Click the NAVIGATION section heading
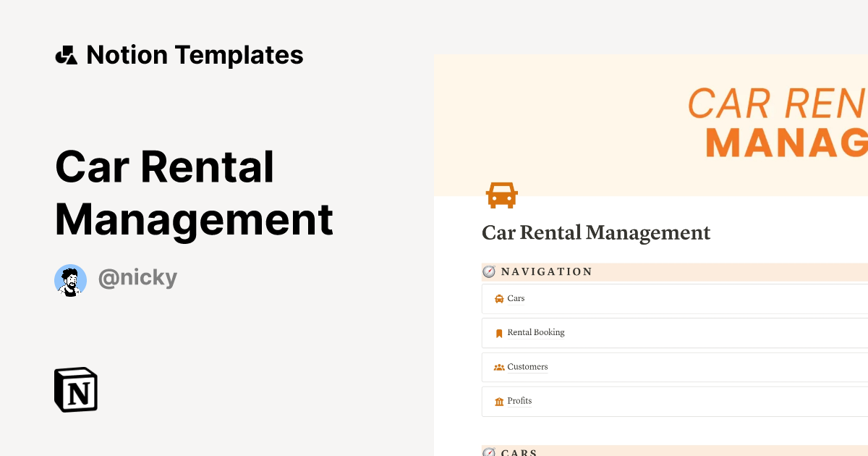Viewport: 868px width, 456px height. tap(547, 272)
